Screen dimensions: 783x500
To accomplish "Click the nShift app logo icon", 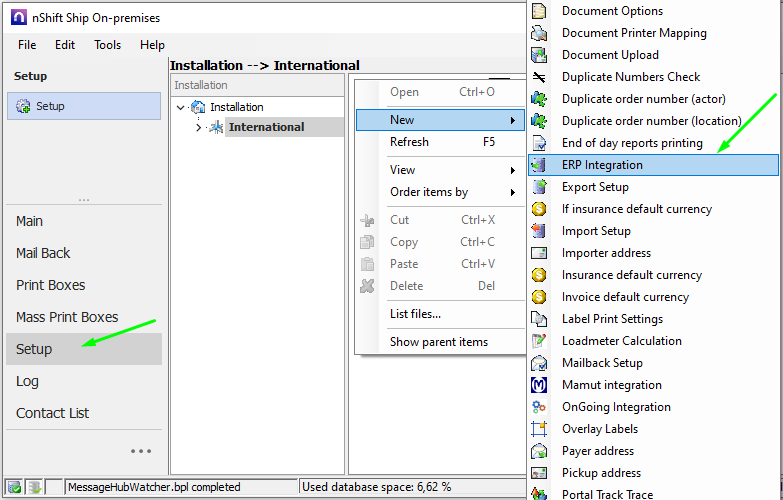I will [x=18, y=17].
